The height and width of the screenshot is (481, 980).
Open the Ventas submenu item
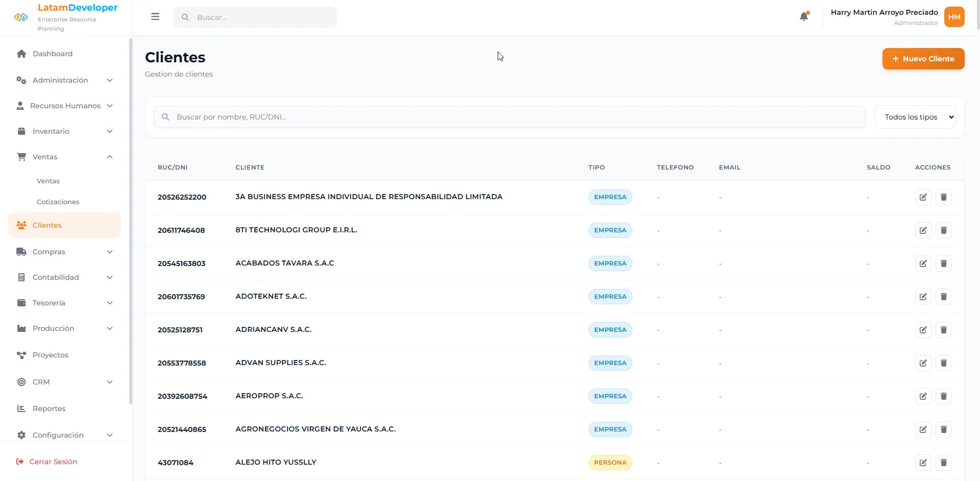tap(48, 181)
